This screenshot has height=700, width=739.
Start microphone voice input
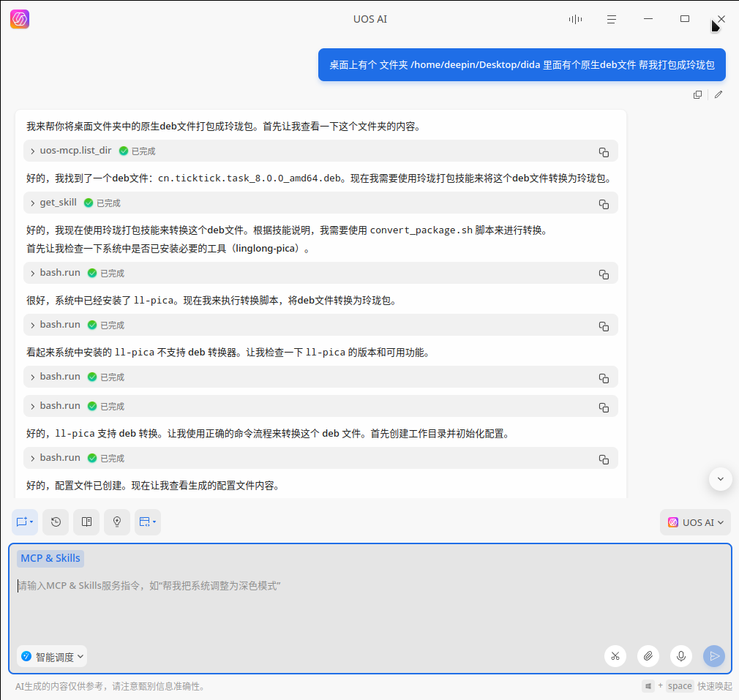coord(681,656)
